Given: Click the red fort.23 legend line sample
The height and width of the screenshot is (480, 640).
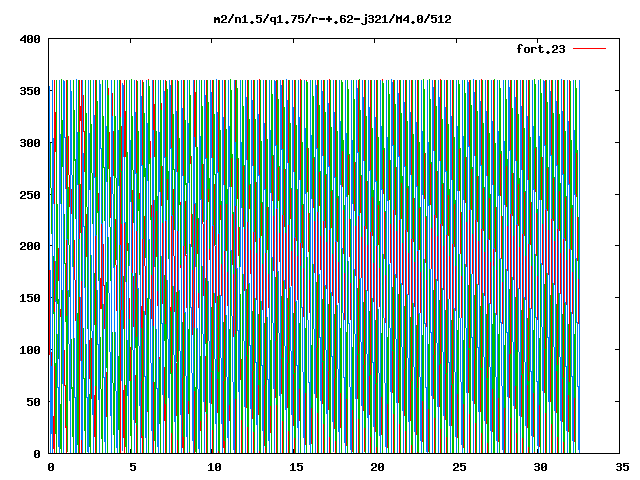Looking at the screenshot, I should pos(589,49).
